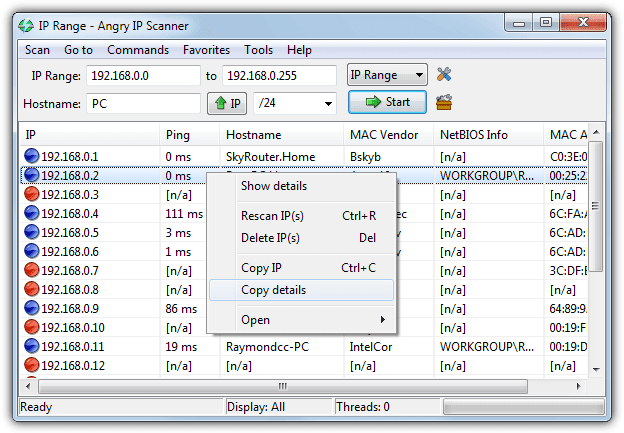Click the vertical scrollbar down arrow

click(596, 369)
